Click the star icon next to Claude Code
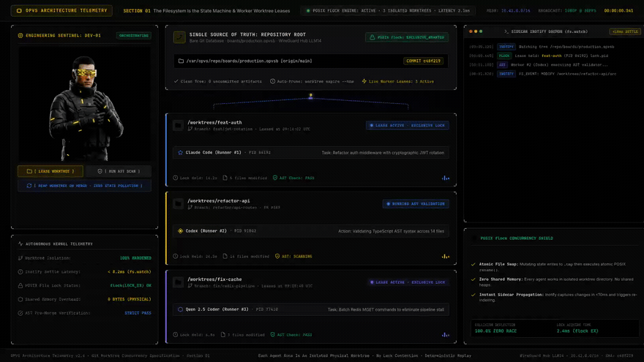The height and width of the screenshot is (362, 644). 180,152
